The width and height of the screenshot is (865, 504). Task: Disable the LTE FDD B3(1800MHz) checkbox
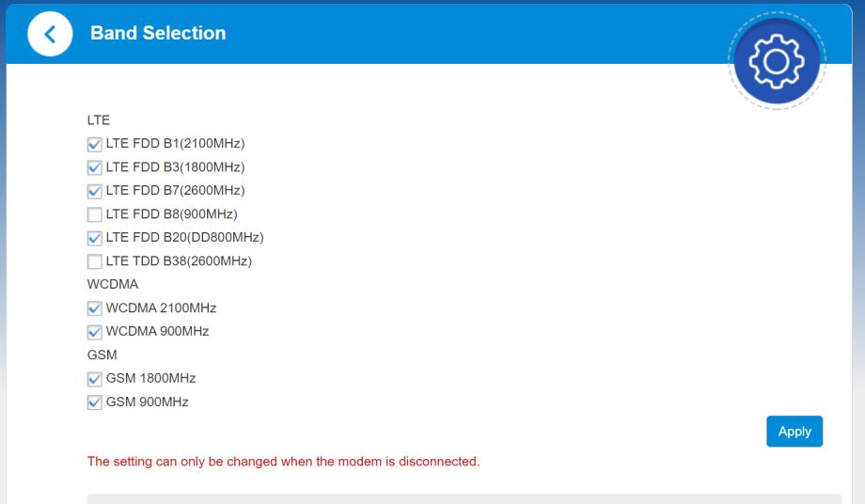(x=94, y=167)
